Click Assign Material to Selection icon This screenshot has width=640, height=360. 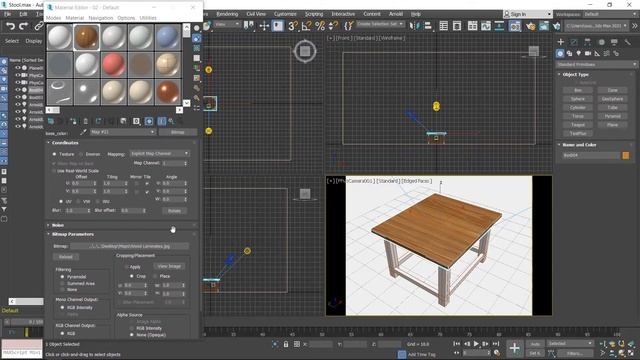73,121
